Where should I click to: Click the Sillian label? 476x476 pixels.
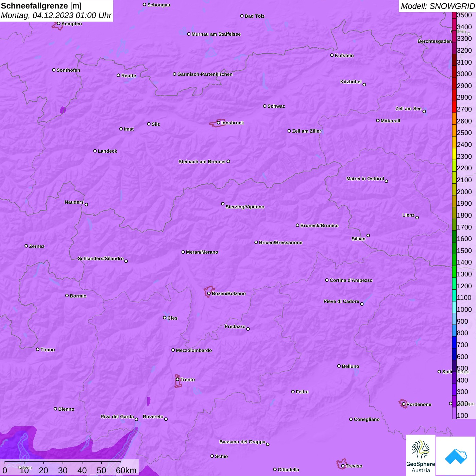(358, 239)
